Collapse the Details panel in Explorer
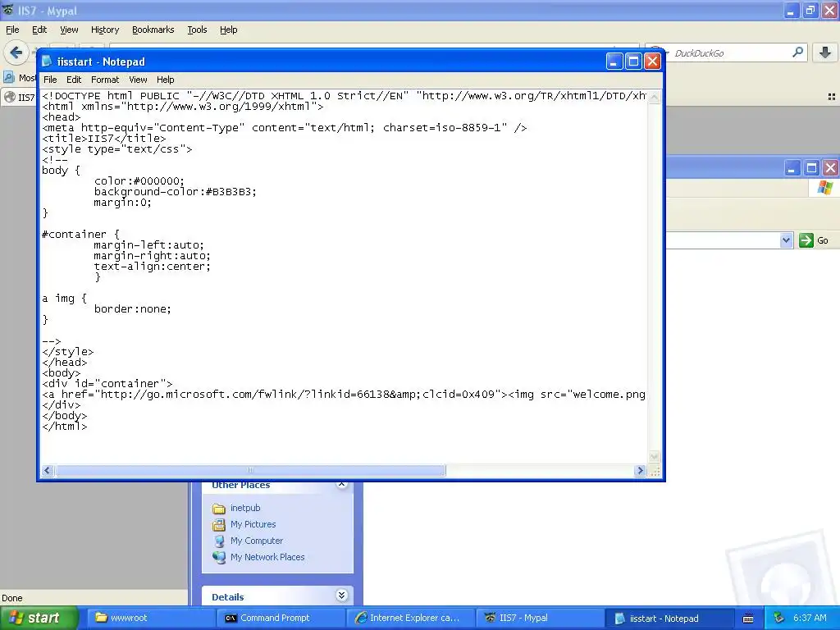The width and height of the screenshot is (840, 630). pyautogui.click(x=341, y=596)
